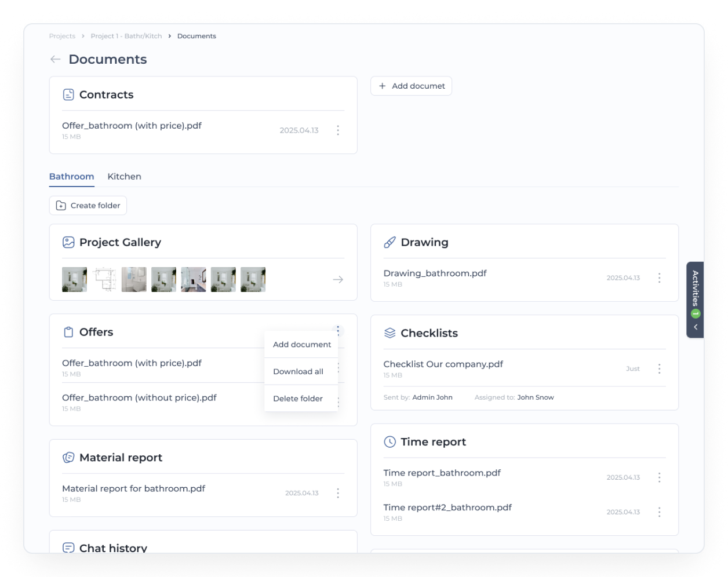Open options for Time report#2_bathroom.pdf
This screenshot has width=728, height=577.
pyautogui.click(x=659, y=512)
